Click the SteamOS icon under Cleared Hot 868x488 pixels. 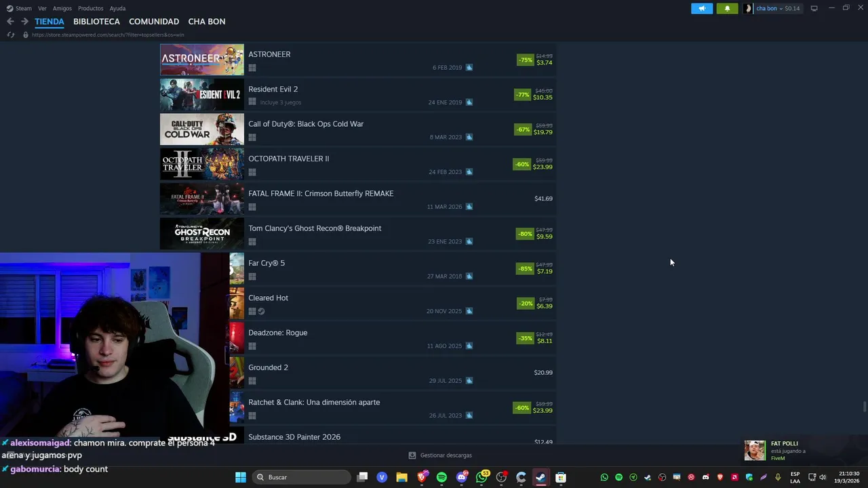(x=261, y=312)
